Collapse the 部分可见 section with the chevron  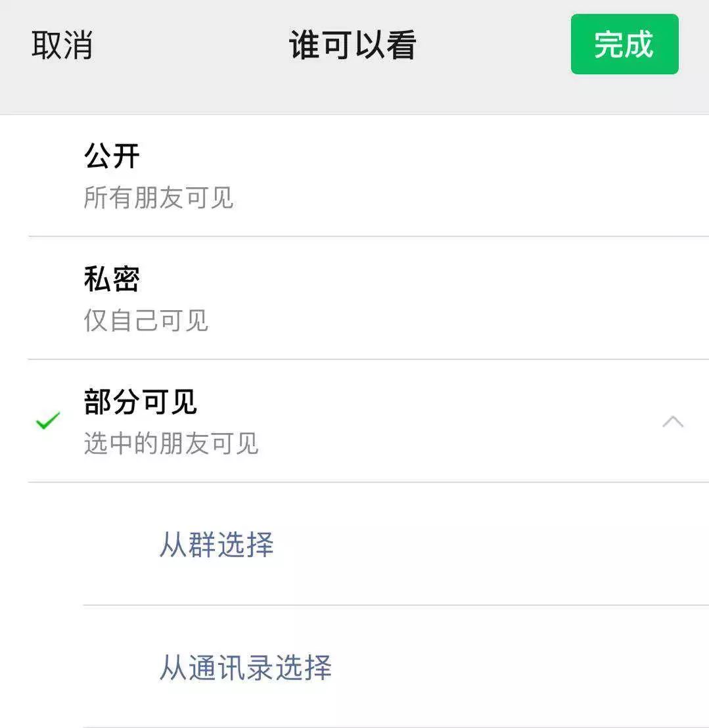673,422
